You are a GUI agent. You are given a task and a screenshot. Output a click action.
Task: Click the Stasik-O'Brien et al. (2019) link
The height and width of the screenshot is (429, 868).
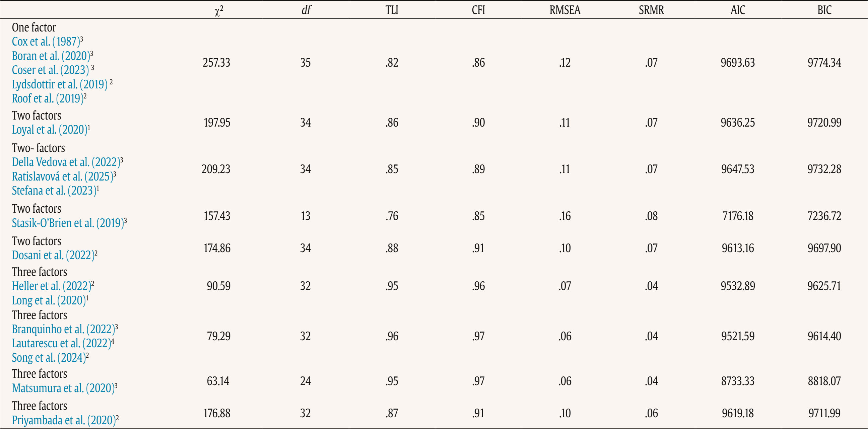[68, 223]
